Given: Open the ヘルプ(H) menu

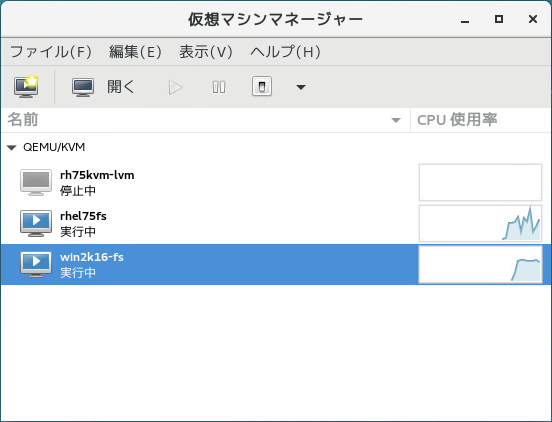Looking at the screenshot, I should pyautogui.click(x=285, y=52).
